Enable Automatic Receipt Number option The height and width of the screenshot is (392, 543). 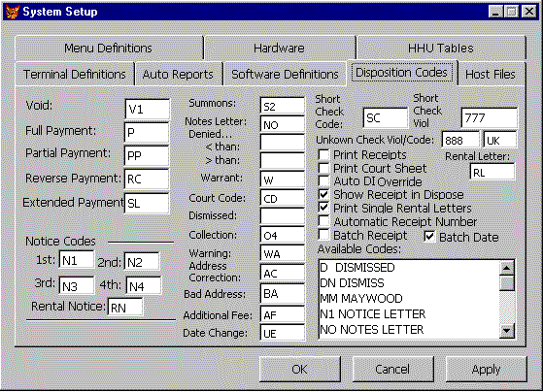tap(323, 221)
